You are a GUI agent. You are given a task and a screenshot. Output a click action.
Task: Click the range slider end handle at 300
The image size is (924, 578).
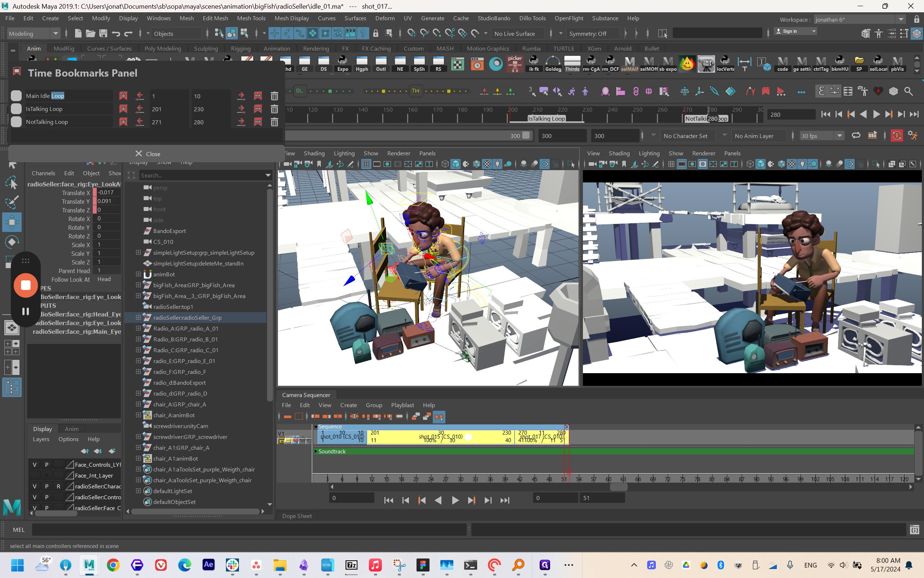(x=526, y=135)
